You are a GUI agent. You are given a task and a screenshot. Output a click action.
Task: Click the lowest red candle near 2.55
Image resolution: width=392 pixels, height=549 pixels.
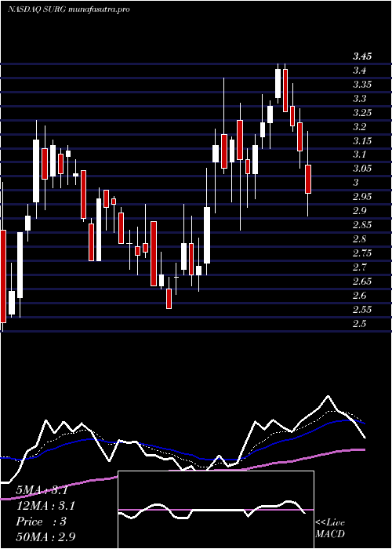(169, 299)
